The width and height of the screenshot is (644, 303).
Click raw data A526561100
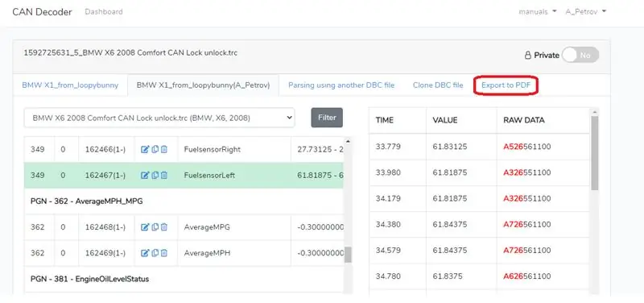point(527,147)
